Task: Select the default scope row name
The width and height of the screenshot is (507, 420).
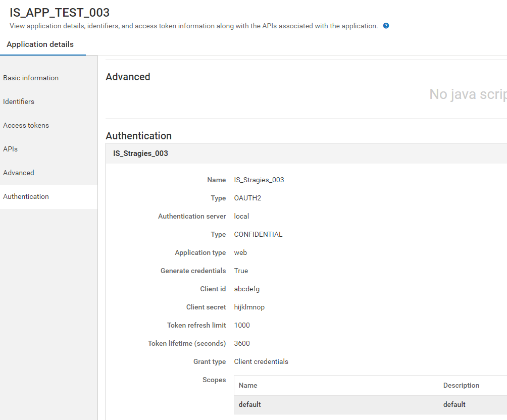Action: (x=250, y=404)
